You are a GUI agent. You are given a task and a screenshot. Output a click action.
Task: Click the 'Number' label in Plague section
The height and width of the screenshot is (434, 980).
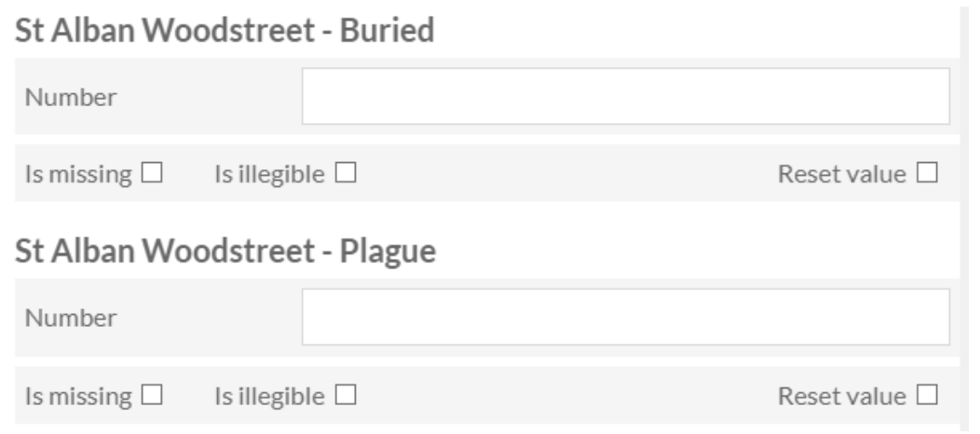[x=71, y=318]
